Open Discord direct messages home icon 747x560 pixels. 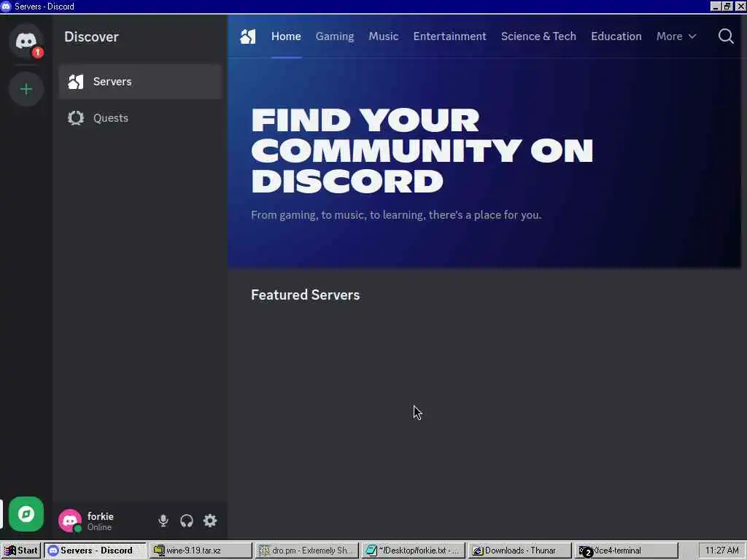click(x=26, y=41)
